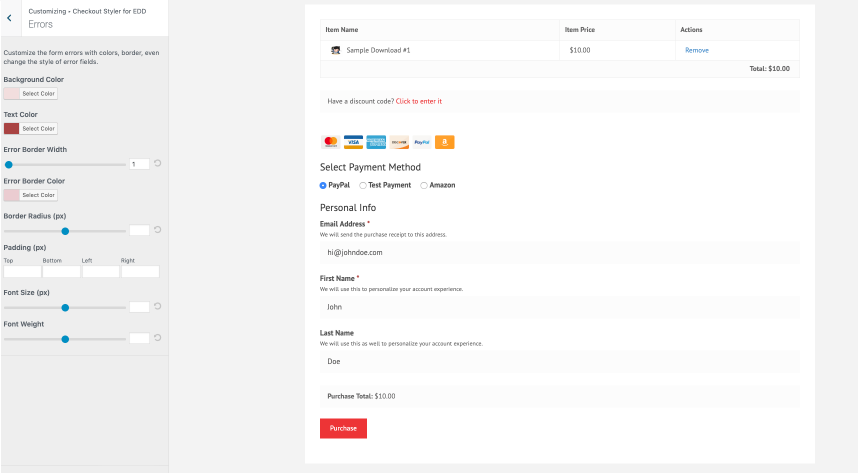
Task: Click the Font Weight slider handle
Action: 65,339
